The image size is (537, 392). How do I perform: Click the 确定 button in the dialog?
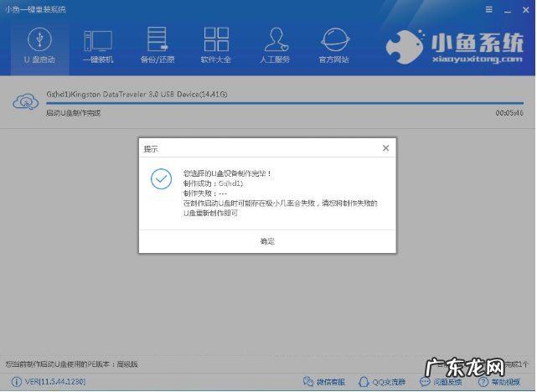coord(267,241)
